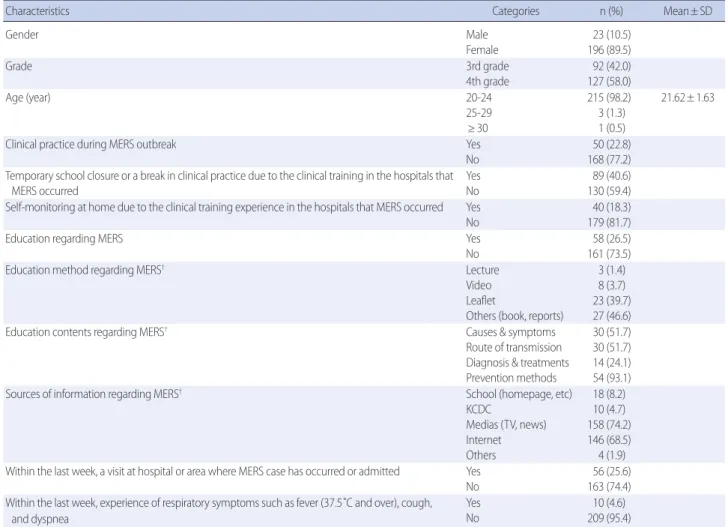728x527 pixels.
Task: Click 'Sources of information regarding MERS' label
Action: click(93, 394)
